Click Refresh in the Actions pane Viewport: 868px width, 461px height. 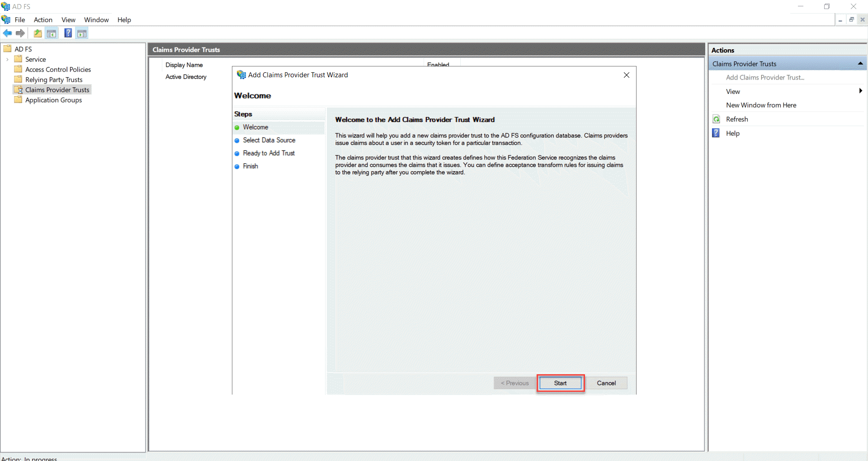(737, 119)
